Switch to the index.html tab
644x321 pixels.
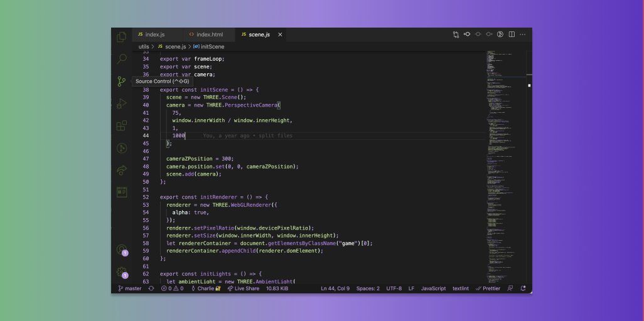coord(210,34)
